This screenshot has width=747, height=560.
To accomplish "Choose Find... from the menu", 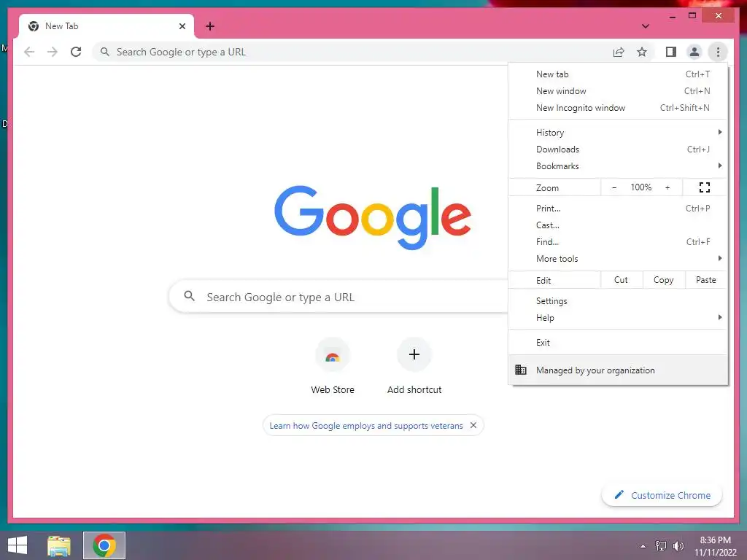I will tap(618, 241).
